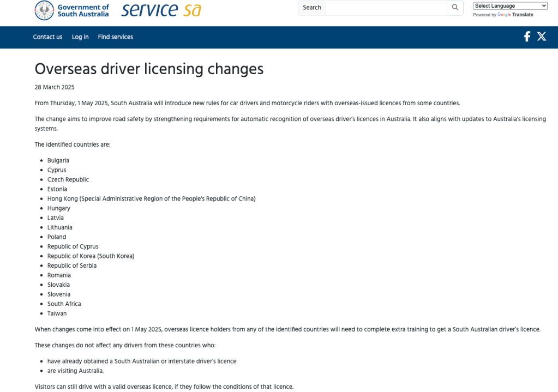
Task: Click the Facebook icon in navigation bar
Action: point(527,37)
